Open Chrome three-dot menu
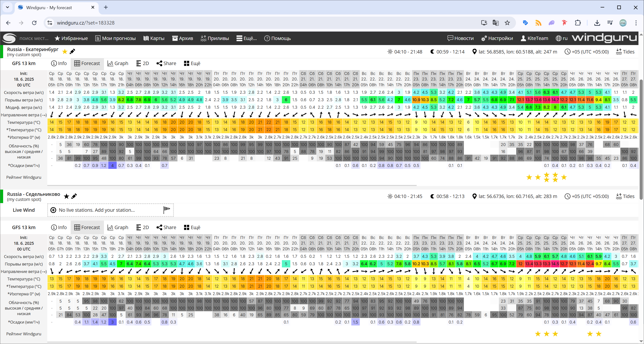The image size is (644, 344). (x=636, y=23)
